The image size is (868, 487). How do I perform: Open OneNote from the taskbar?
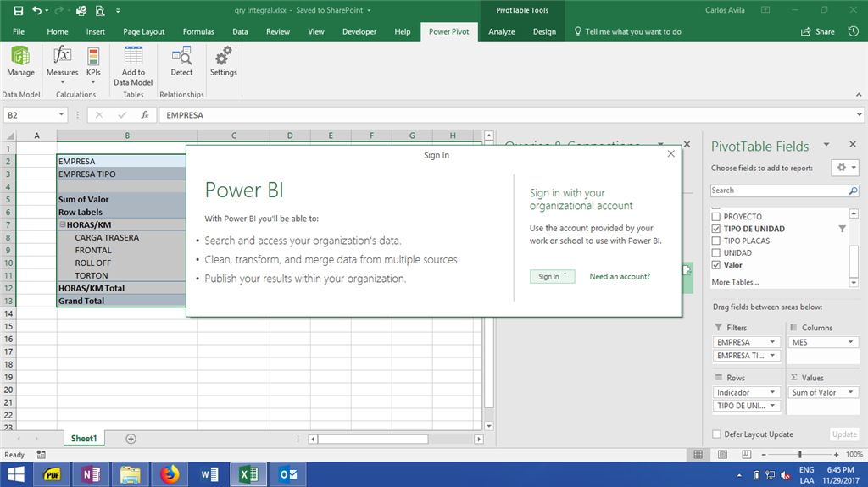coord(91,474)
